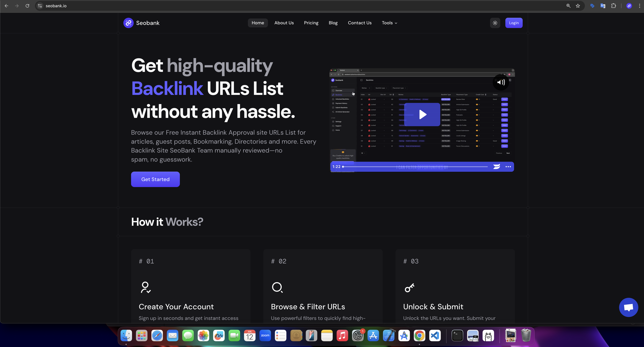Open Ollama llama icon in Dock
The image size is (644, 347).
488,335
